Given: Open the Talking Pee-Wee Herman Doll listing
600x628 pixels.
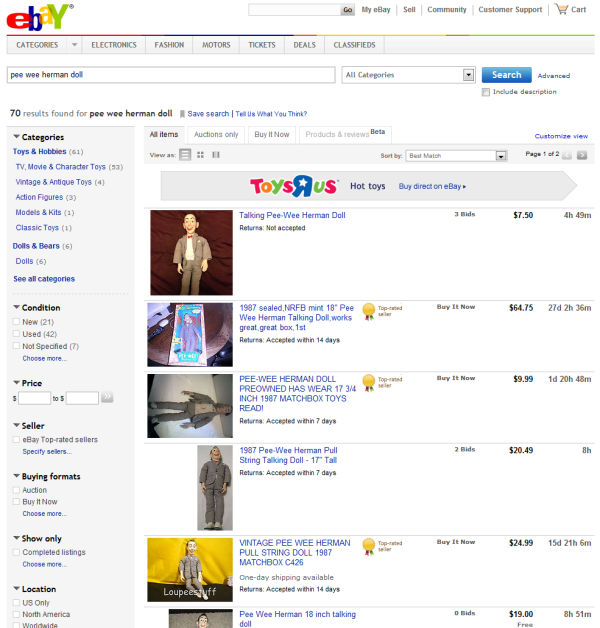Looking at the screenshot, I should tap(292, 215).
